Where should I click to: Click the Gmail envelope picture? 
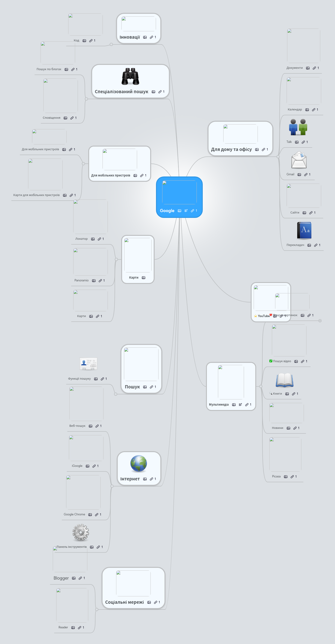coord(299,159)
